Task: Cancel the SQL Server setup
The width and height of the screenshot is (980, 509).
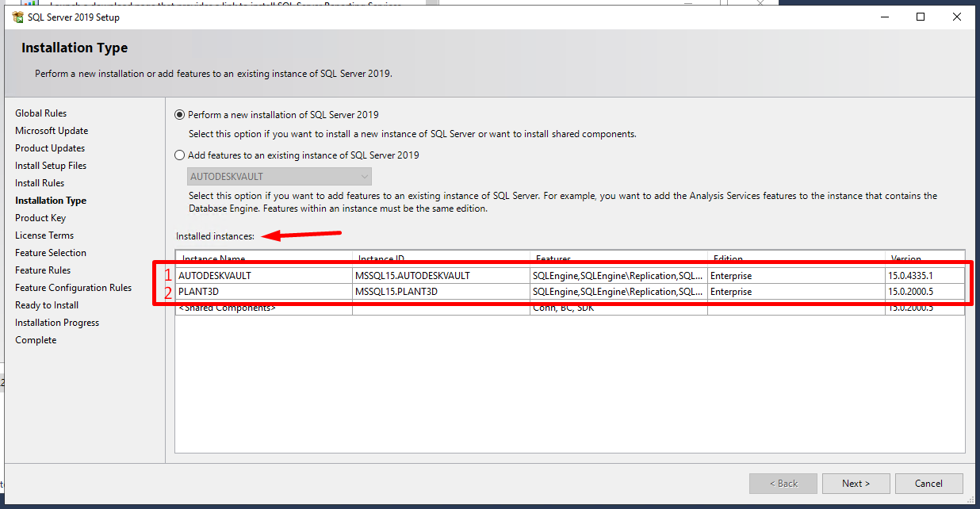Action: [x=928, y=483]
